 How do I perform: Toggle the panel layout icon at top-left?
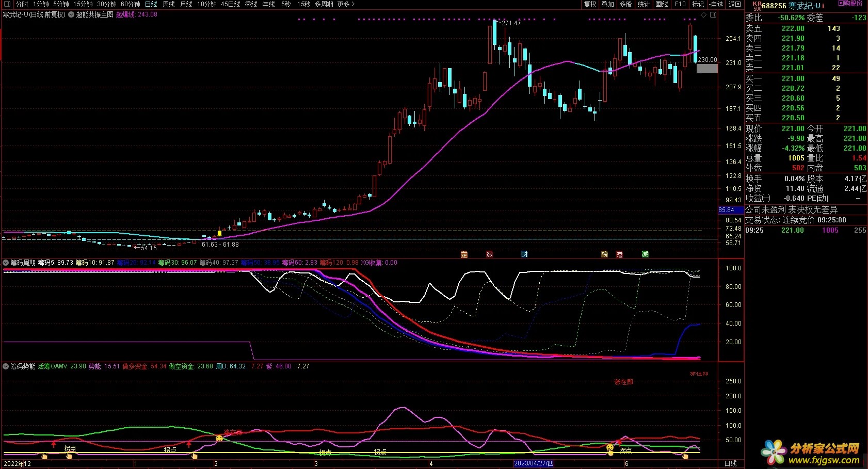tap(7, 4)
